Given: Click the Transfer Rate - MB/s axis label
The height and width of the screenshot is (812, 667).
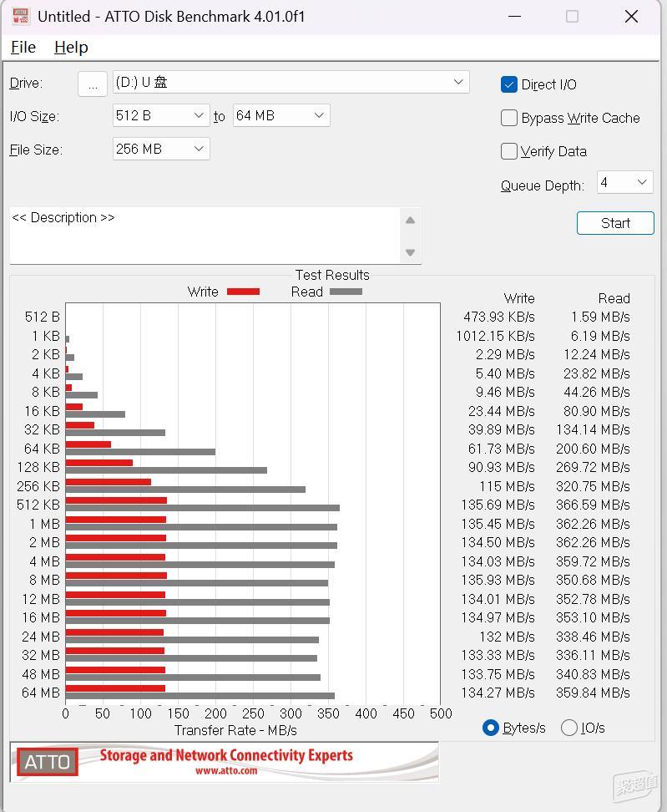Looking at the screenshot, I should (235, 730).
